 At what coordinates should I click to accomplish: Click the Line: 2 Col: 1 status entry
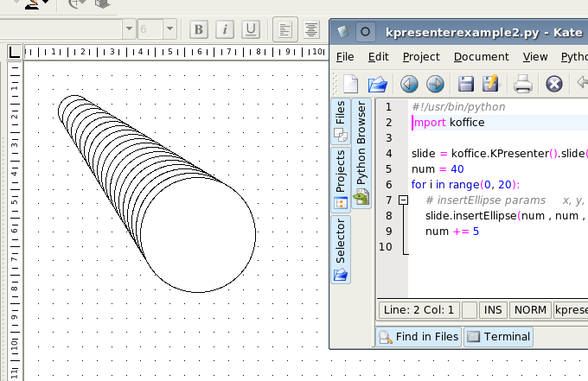click(x=419, y=310)
